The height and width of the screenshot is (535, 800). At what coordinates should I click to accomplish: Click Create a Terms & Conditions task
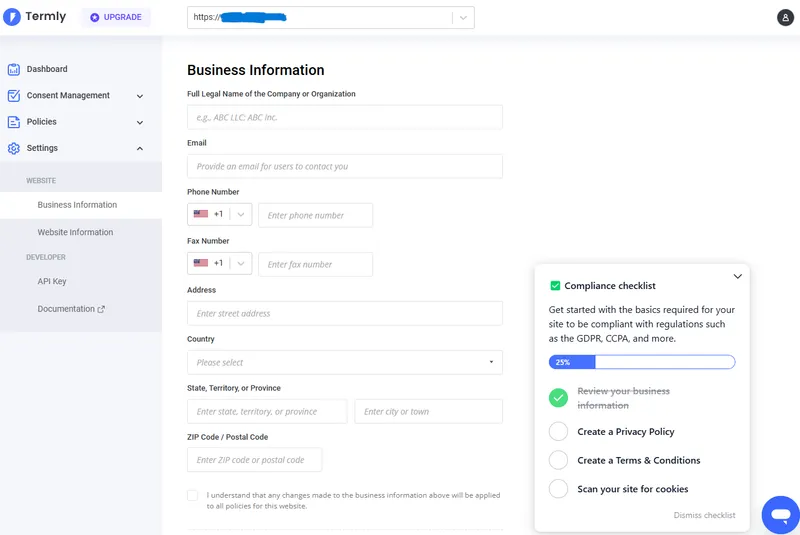(639, 460)
